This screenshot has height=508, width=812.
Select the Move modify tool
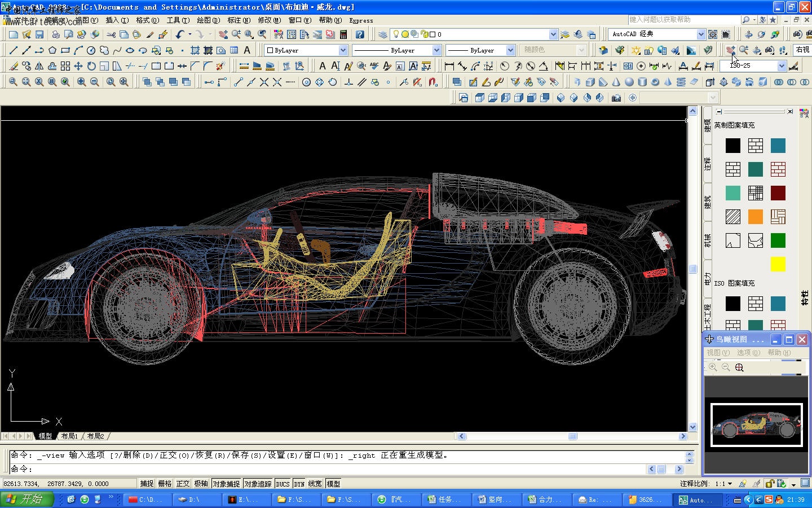(x=78, y=66)
